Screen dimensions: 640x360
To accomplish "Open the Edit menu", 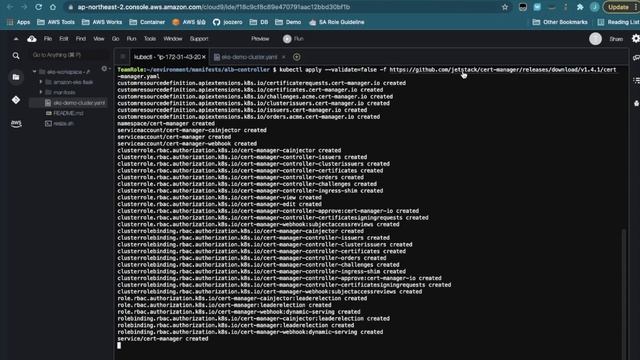I will pos(64,39).
